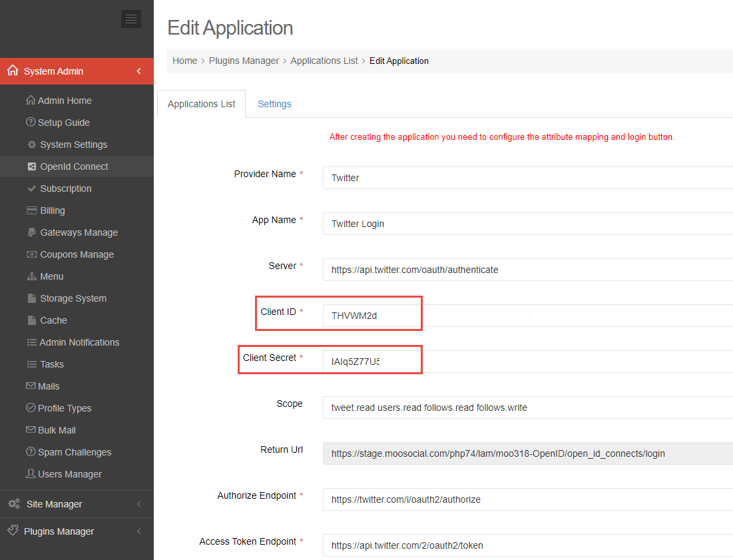Click the Plugins Manager breadcrumb link
This screenshot has width=733, height=560.
(x=244, y=61)
